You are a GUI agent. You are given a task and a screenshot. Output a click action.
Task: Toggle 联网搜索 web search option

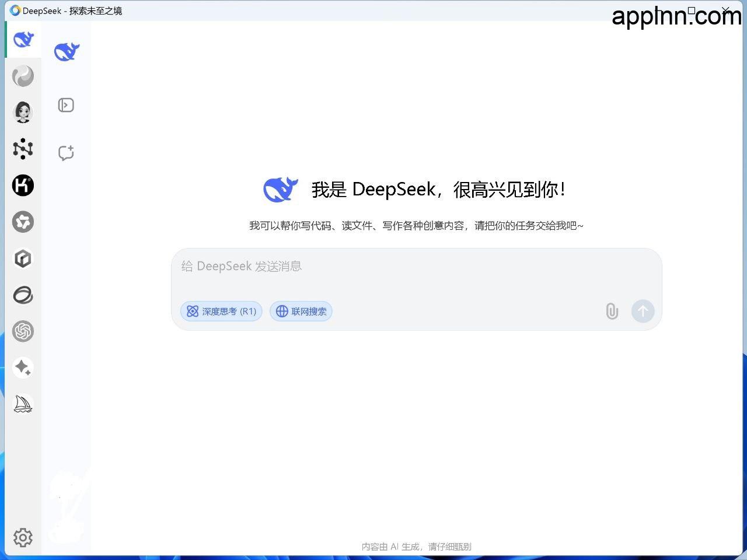tap(301, 311)
